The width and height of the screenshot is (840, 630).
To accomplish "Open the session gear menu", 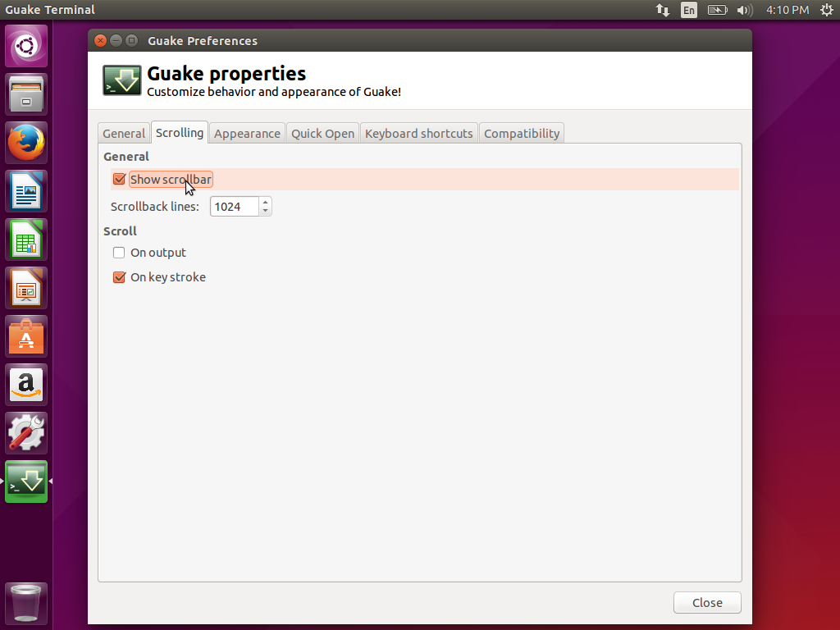I will 827,10.
